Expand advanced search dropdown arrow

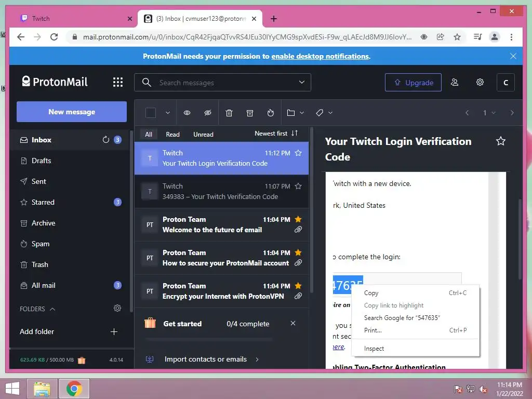coord(302,82)
